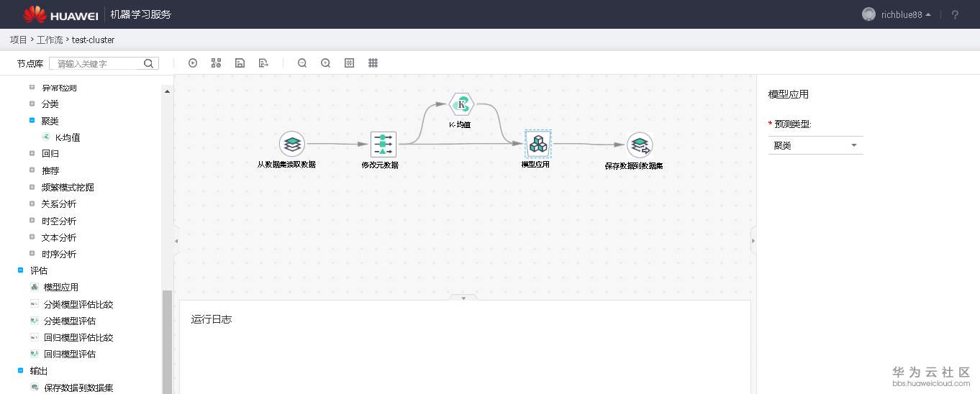Click the 分类模型评估比较 icon in sidebar

pyautogui.click(x=35, y=304)
